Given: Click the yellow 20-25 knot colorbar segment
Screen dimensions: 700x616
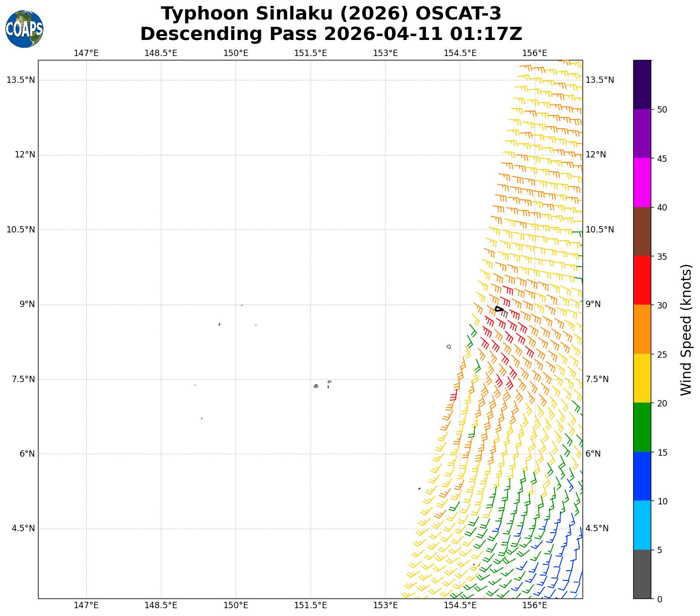Looking at the screenshot, I should pyautogui.click(x=642, y=379).
